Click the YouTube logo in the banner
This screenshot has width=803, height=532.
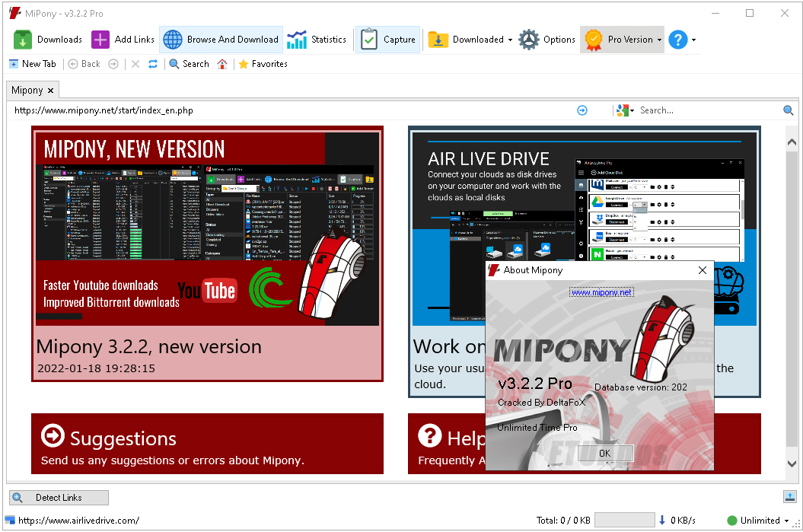[x=207, y=291]
